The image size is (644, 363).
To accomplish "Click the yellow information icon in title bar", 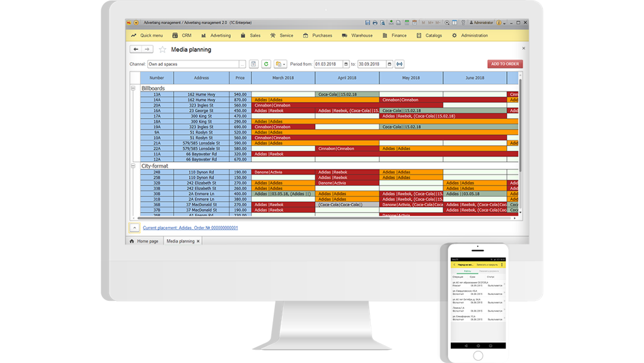I will pos(499,23).
